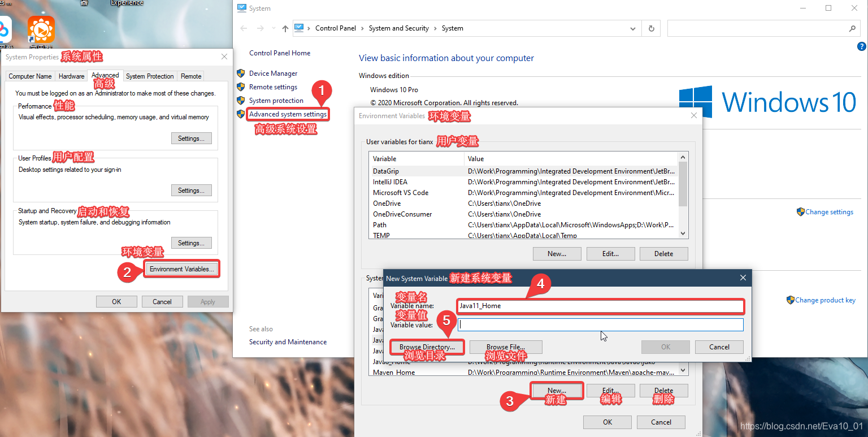Select Microsoft VS Code user variable row
Screen dimensions: 868x437
point(523,193)
